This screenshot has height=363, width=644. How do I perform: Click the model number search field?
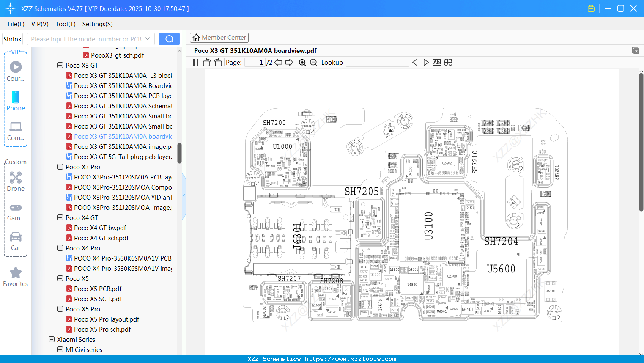point(86,39)
